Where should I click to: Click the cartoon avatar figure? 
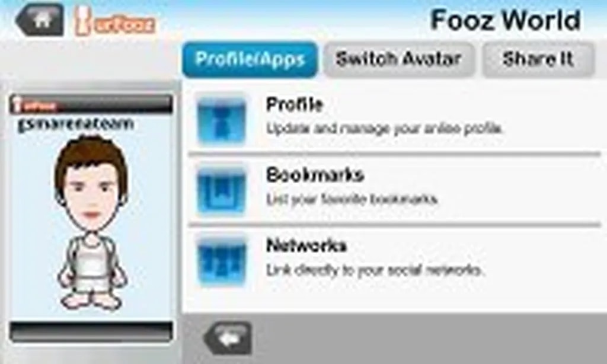pyautogui.click(x=92, y=222)
